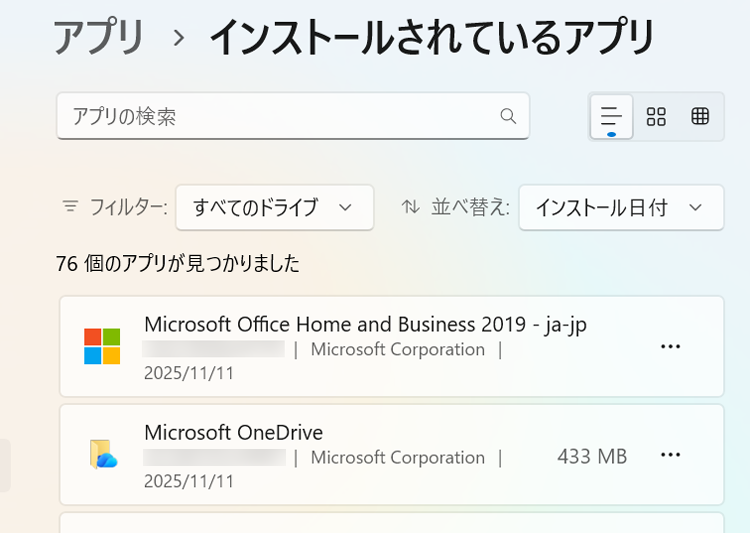Click the 並べ替え label

coord(470,208)
